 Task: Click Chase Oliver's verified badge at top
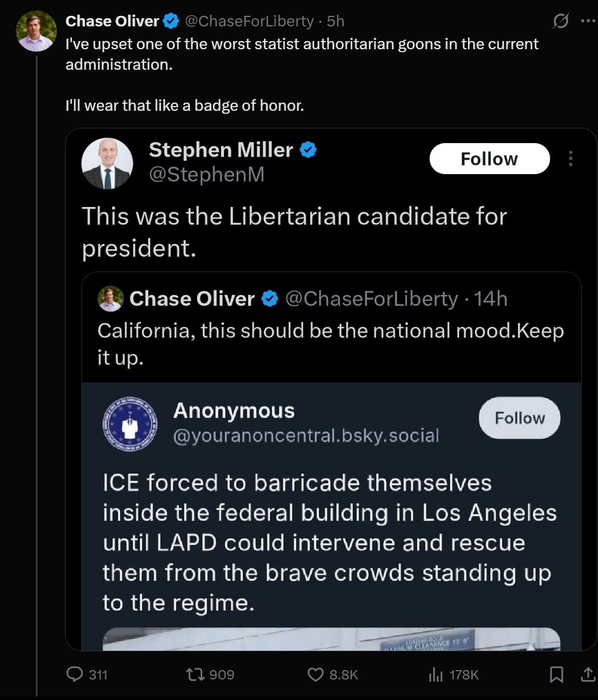(x=171, y=22)
